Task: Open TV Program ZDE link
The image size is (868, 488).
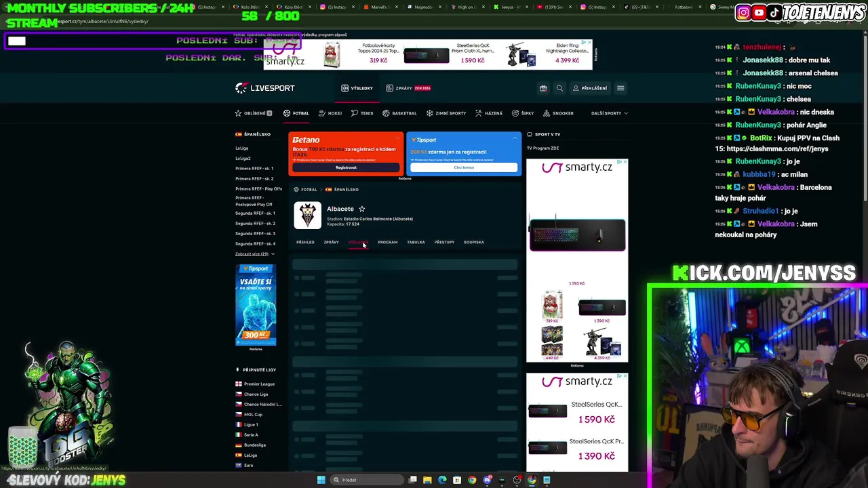Action: pos(542,148)
